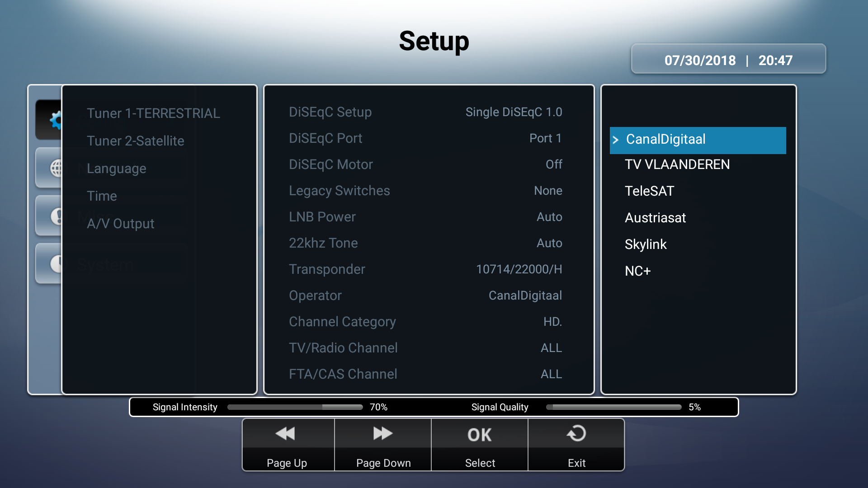Open Tuner 2-Satellite menu item
868x488 pixels.
(135, 141)
